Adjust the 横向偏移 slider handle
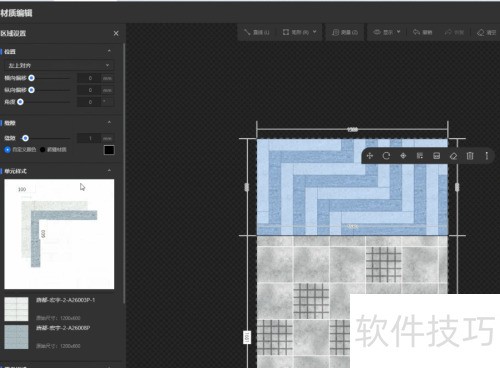 [x=31, y=78]
